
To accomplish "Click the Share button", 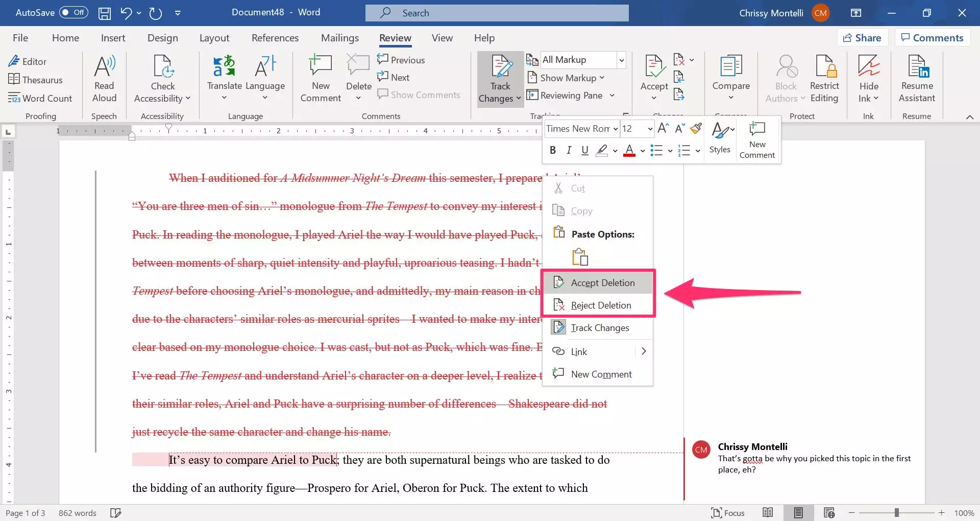I will (862, 38).
